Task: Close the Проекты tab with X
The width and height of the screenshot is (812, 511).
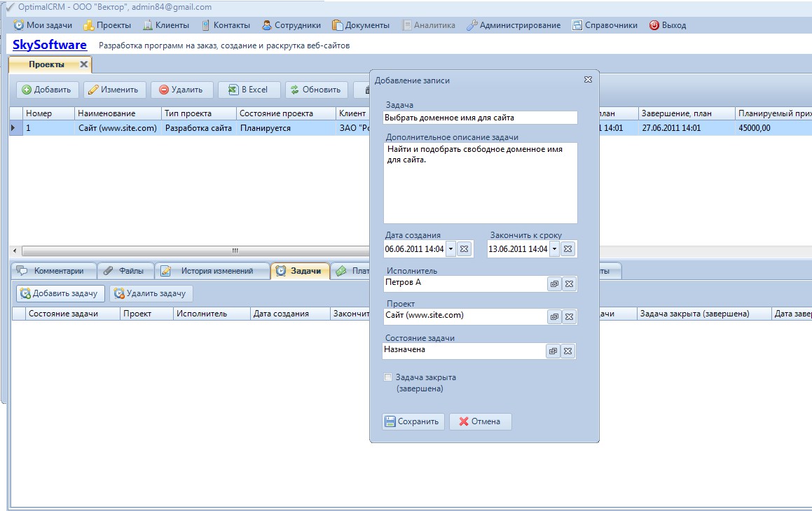Action: 83,64
